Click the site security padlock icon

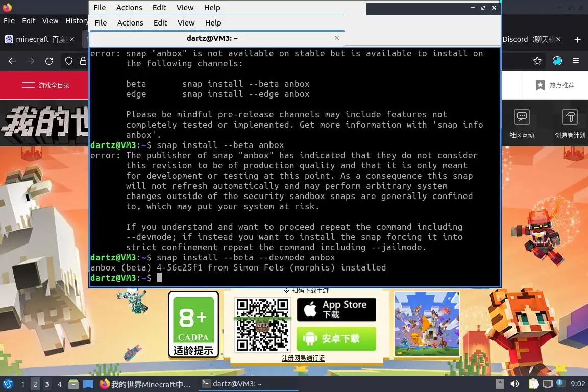coord(83,61)
